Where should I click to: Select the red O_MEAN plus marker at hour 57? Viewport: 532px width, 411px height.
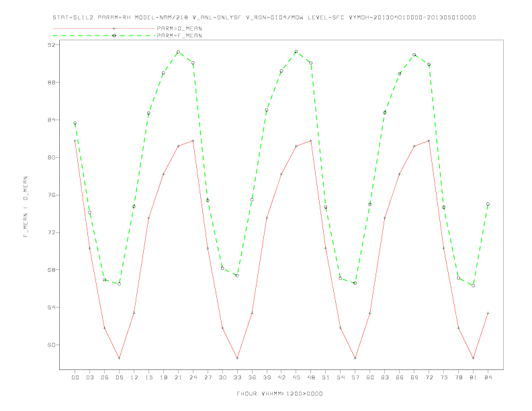coord(355,358)
